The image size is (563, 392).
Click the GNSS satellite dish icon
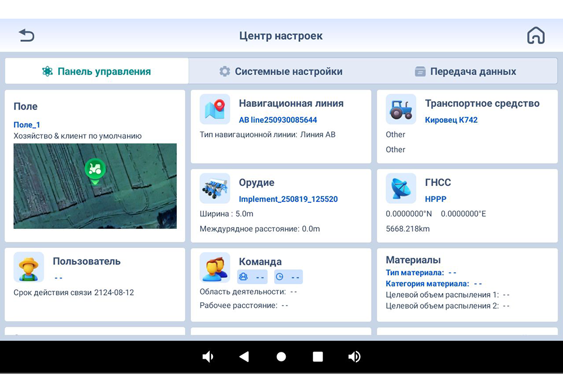click(x=401, y=188)
